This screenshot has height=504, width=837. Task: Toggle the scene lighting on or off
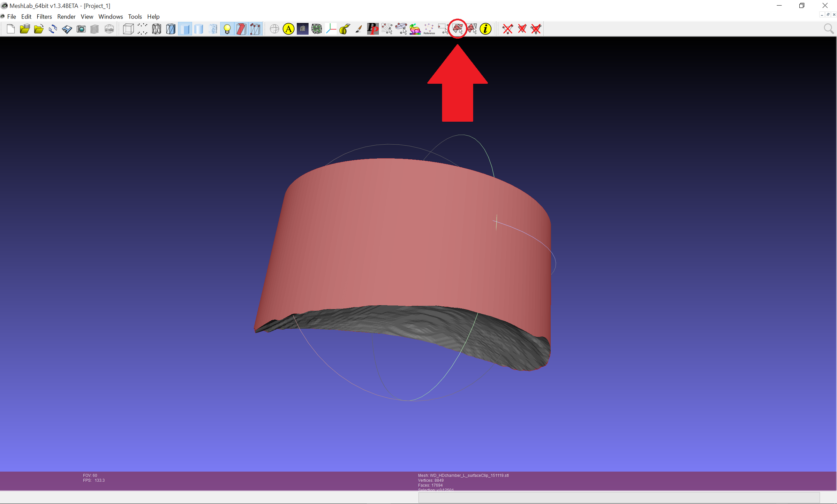[228, 29]
